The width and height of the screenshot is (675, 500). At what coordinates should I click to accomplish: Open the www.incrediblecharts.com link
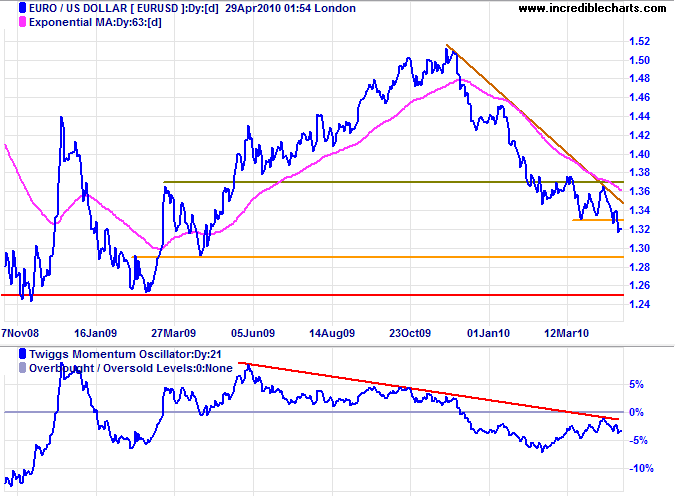point(592,8)
